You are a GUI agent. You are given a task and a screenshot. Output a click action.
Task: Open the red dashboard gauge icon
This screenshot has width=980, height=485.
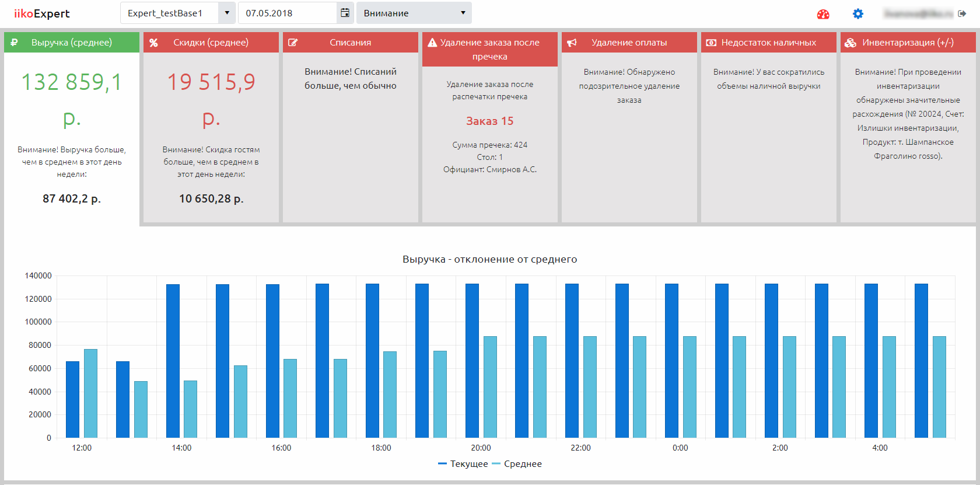(823, 14)
